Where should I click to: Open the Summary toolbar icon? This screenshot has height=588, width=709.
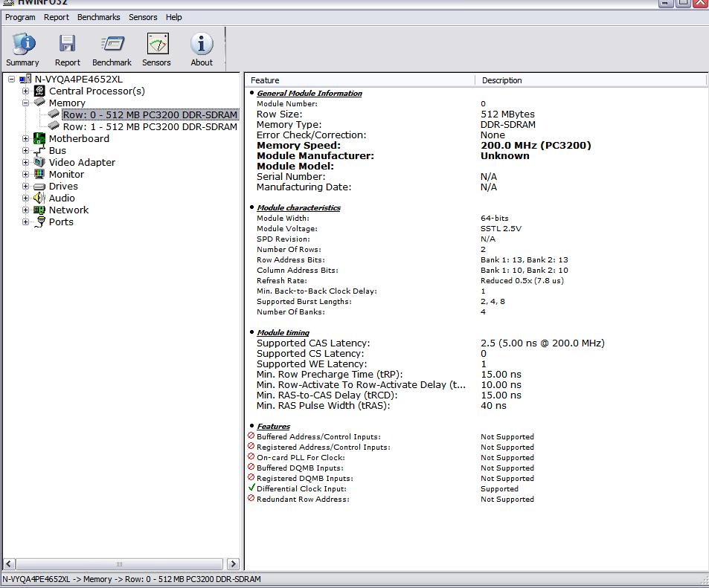[24, 44]
